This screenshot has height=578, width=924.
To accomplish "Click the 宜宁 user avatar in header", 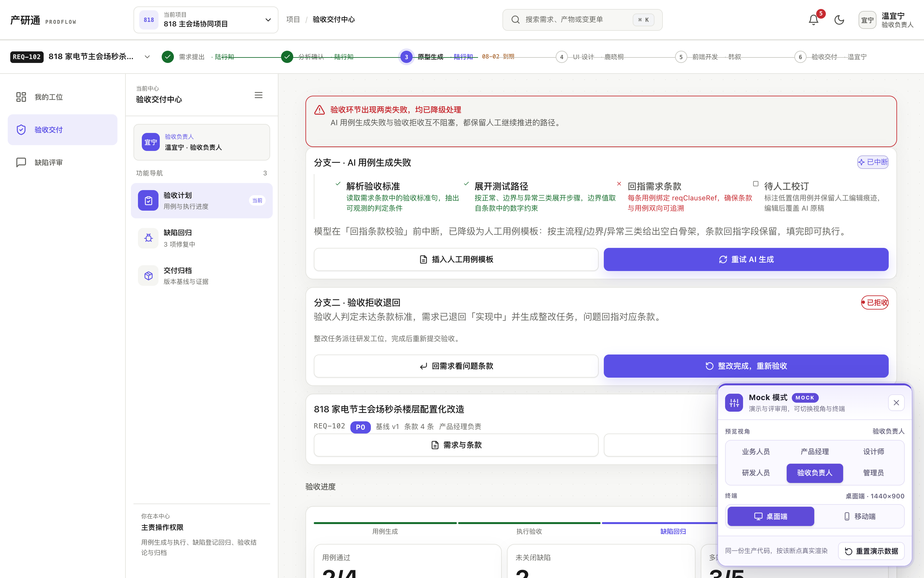I will 867,20.
